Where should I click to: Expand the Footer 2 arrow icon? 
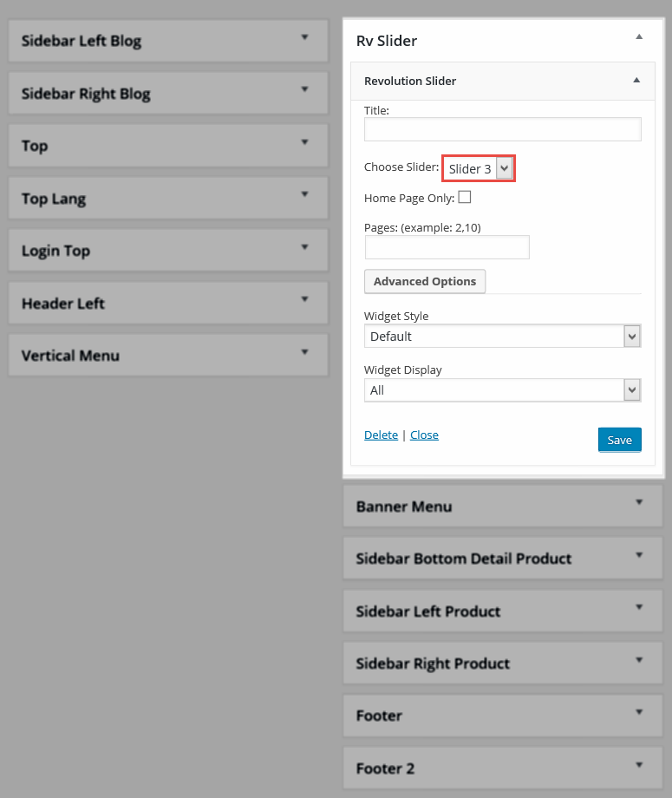point(639,765)
